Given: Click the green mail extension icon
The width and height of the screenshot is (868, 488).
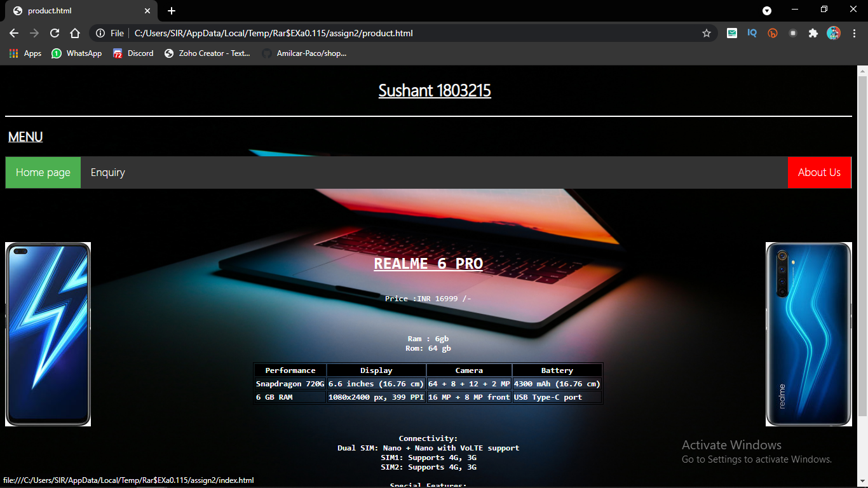Looking at the screenshot, I should [x=732, y=33].
